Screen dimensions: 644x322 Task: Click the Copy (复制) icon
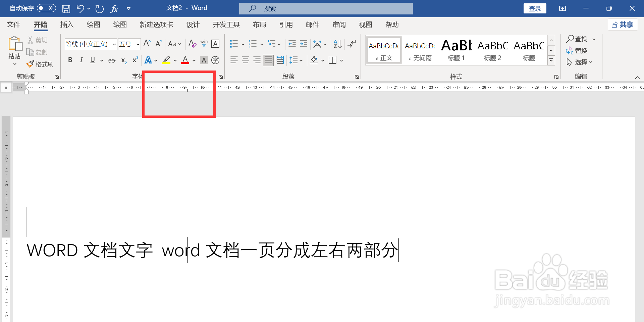click(30, 52)
